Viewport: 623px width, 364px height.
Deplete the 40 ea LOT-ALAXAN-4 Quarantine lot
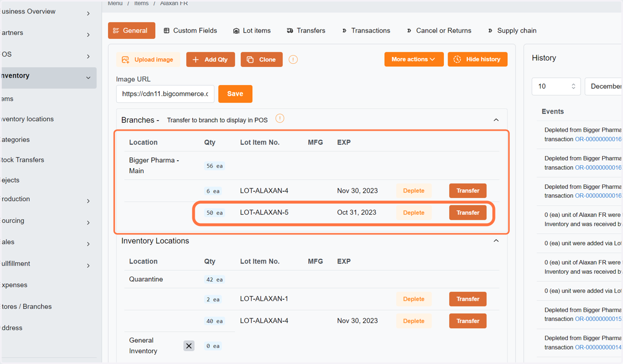point(414,321)
